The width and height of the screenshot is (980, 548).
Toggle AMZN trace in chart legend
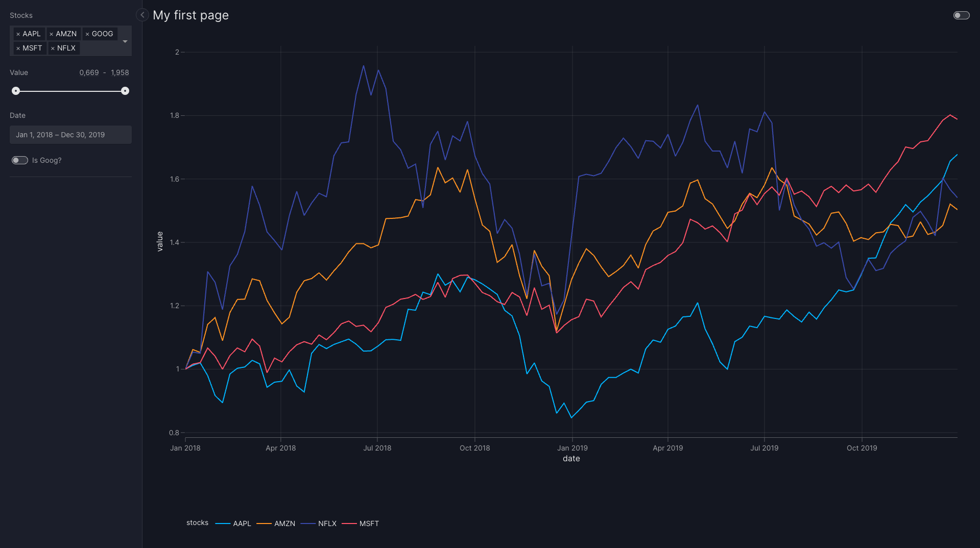(x=276, y=524)
